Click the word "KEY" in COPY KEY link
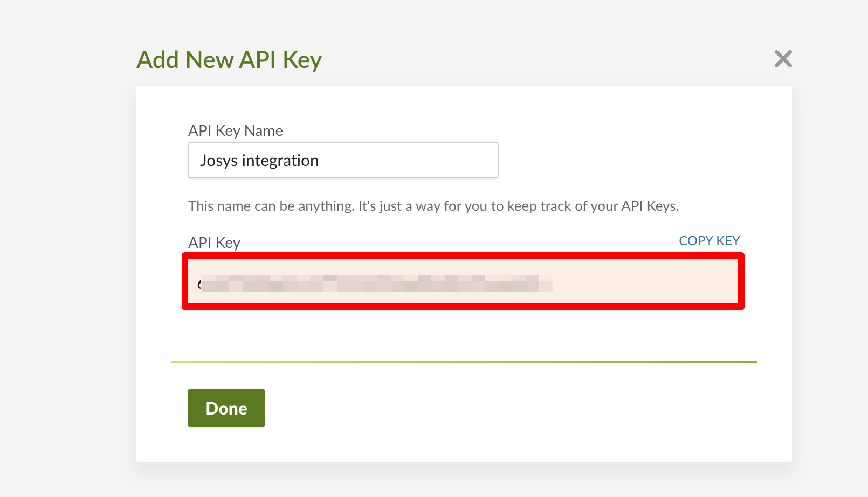 (x=728, y=241)
